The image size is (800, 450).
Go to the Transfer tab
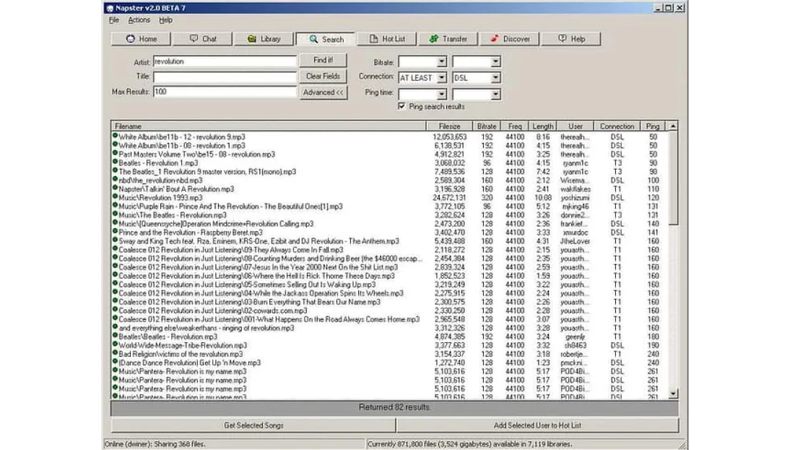pos(448,39)
